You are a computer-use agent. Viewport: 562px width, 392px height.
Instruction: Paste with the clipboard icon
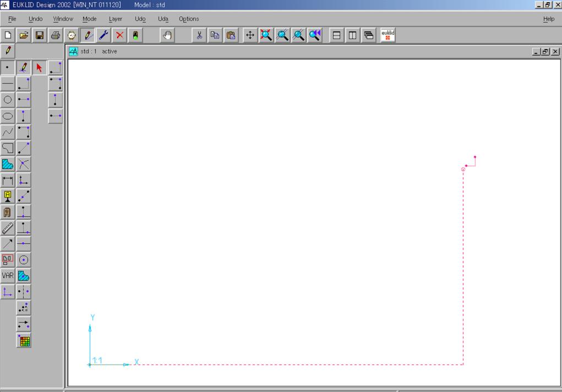point(231,35)
